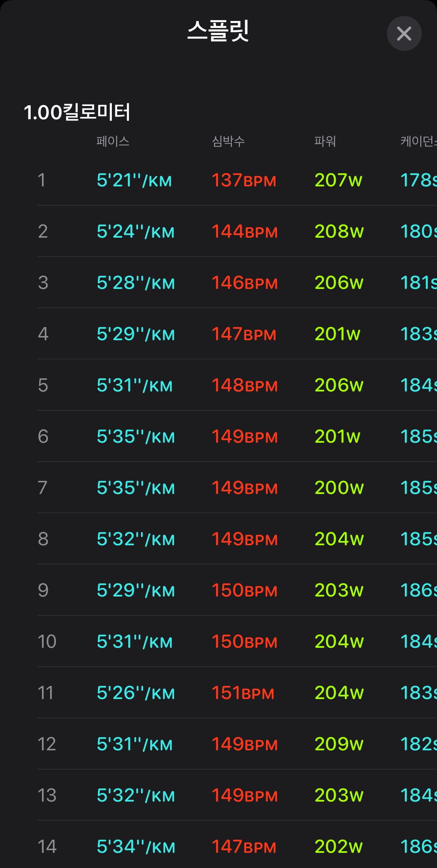The width and height of the screenshot is (437, 868).
Task: Select 149BPM heart rate in split 7
Action: 245,488
